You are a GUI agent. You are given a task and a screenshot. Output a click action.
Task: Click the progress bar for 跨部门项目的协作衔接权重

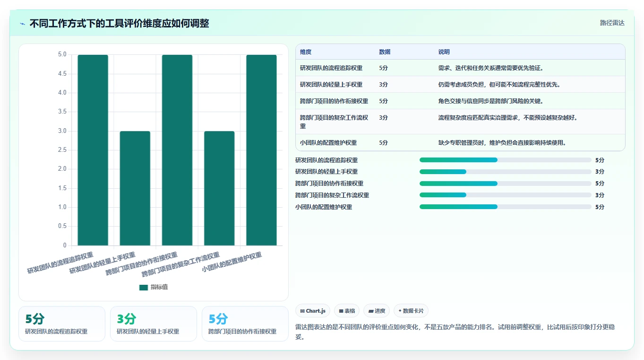coord(506,184)
